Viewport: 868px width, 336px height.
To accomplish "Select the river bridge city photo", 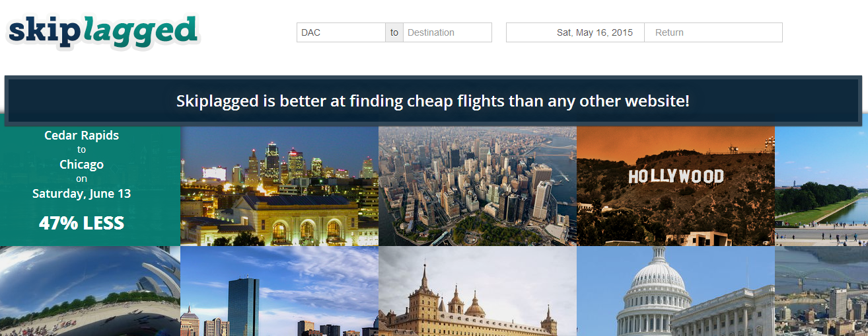I will pyautogui.click(x=821, y=291).
